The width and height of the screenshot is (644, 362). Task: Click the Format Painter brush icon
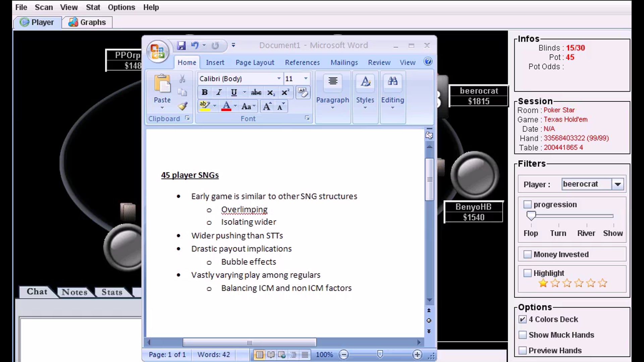tap(183, 106)
